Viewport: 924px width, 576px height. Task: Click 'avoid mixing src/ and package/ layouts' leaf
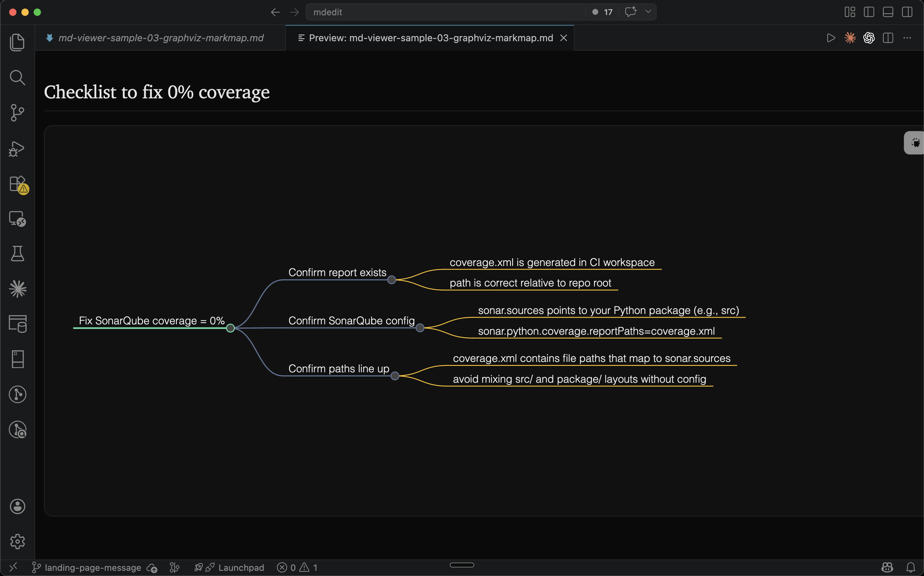point(580,379)
